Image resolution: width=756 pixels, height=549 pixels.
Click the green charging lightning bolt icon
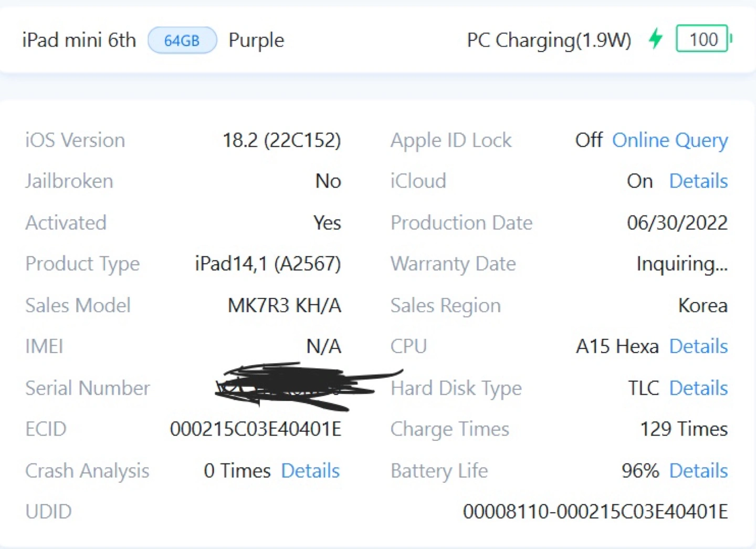[x=655, y=38]
